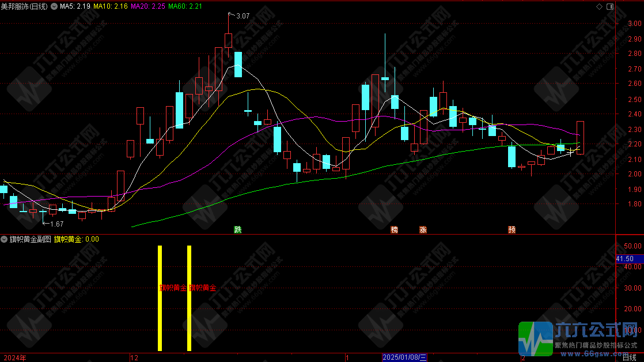
Task: Click the 旗帜黄金副图 indicator name
Action: pos(30,239)
